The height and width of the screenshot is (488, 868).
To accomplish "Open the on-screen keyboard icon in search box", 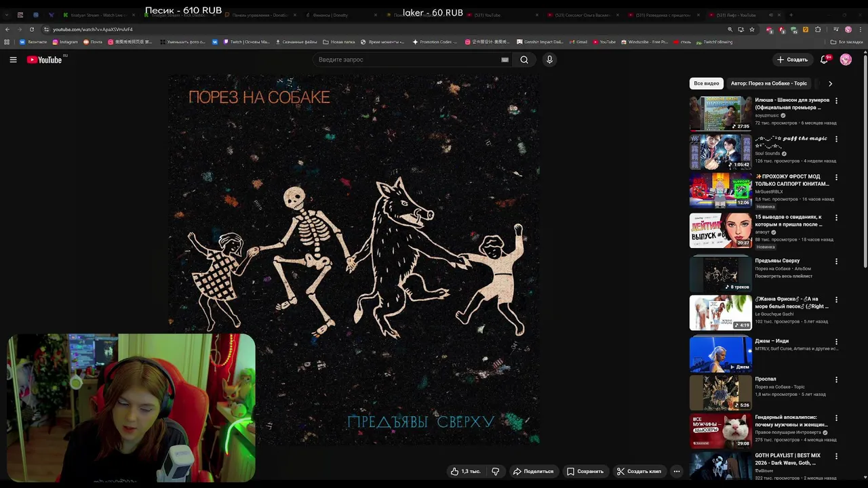I will (505, 60).
